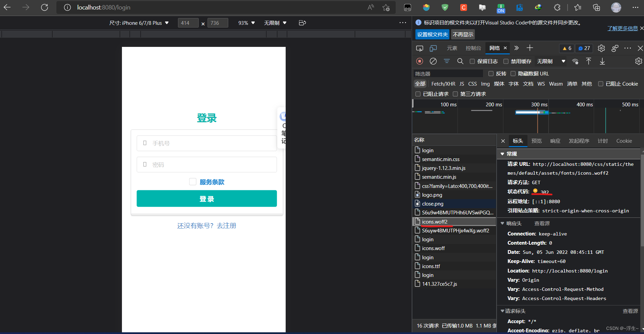The width and height of the screenshot is (644, 334).
Task: Open DevTools feedback icon
Action: (x=615, y=48)
